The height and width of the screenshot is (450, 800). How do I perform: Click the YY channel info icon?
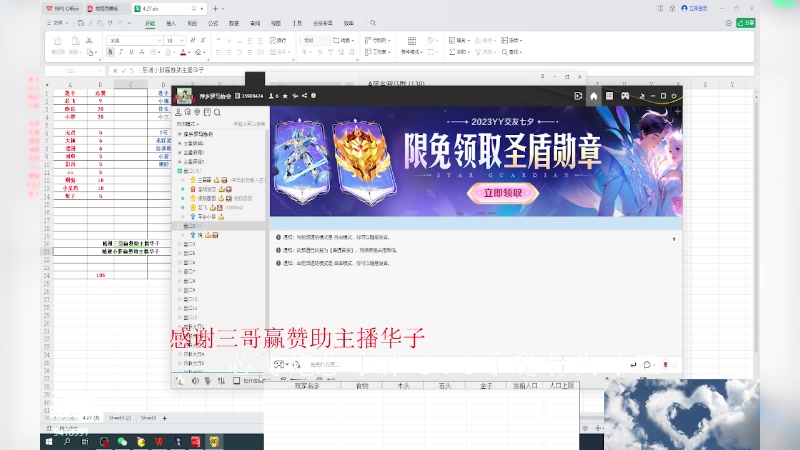point(314,96)
